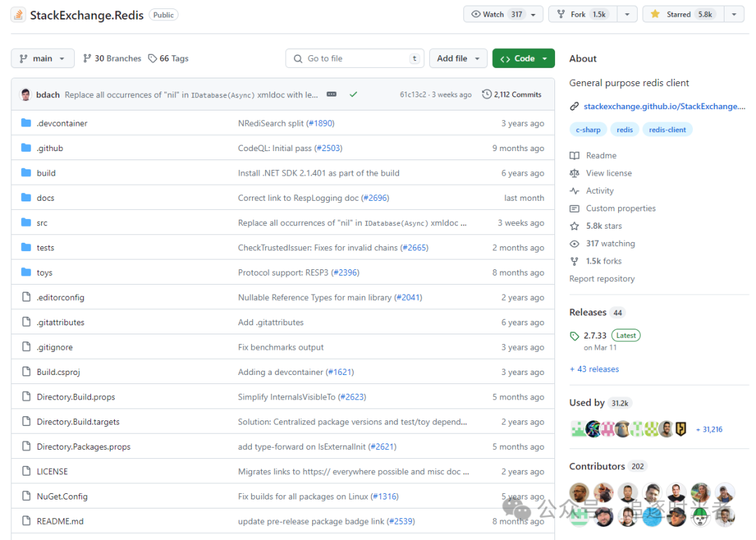Click the StackExchange.Redis repository avatar icon
Viewport: 756px width, 540px height.
click(x=18, y=15)
